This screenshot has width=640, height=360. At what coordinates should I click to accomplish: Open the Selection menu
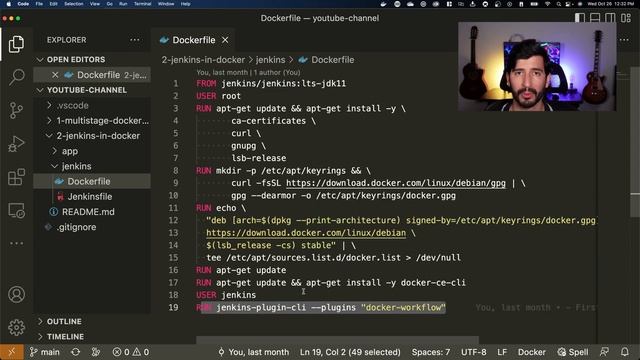click(73, 4)
